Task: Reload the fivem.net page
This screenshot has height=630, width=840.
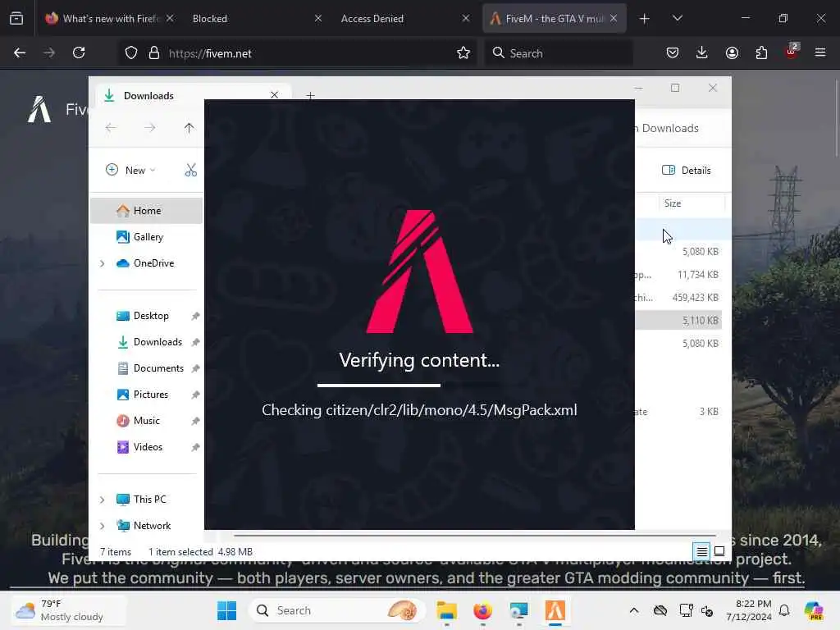Action: 79,53
